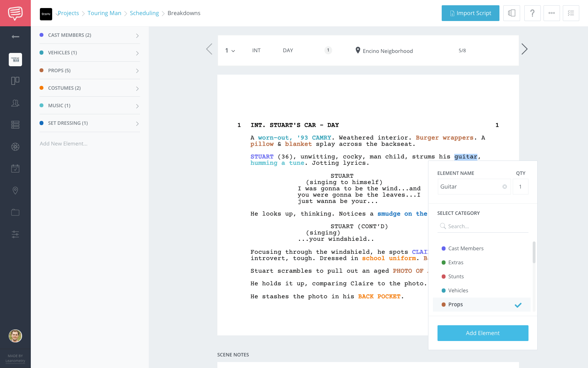This screenshot has width=588, height=368.
Task: Expand the Cast Members (2) section
Action: click(90, 35)
